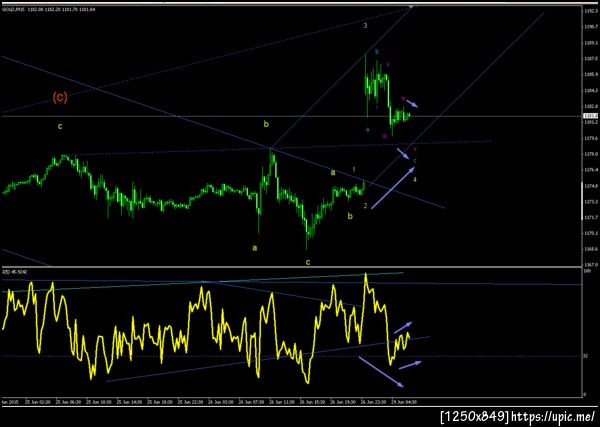Click the 25 Jun 22:00 time axis label
Image resolution: width=600 pixels, height=427 pixels.
coord(190,402)
